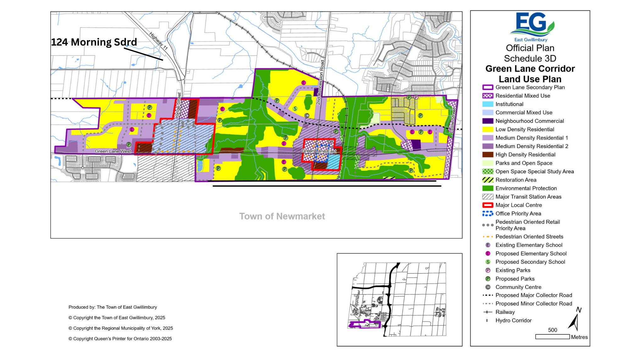Click the Existing Parks legend icon
The width and height of the screenshot is (644, 362).
[488, 270]
